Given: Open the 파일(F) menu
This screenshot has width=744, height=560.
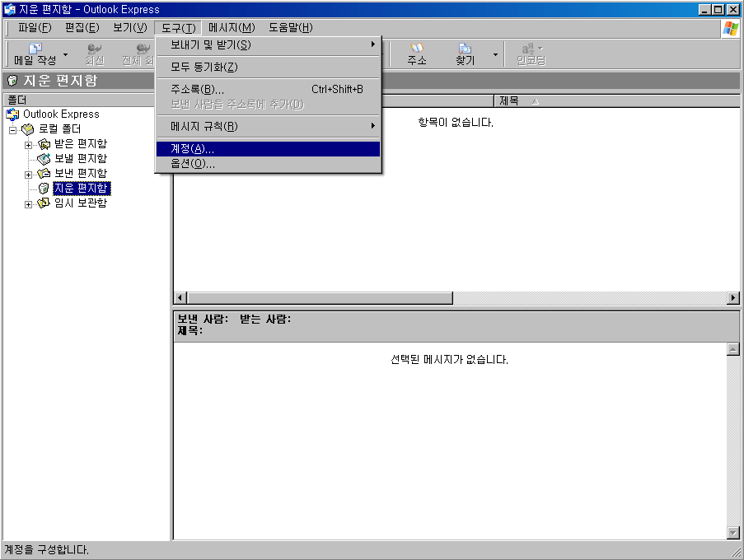Looking at the screenshot, I should pyautogui.click(x=35, y=28).
